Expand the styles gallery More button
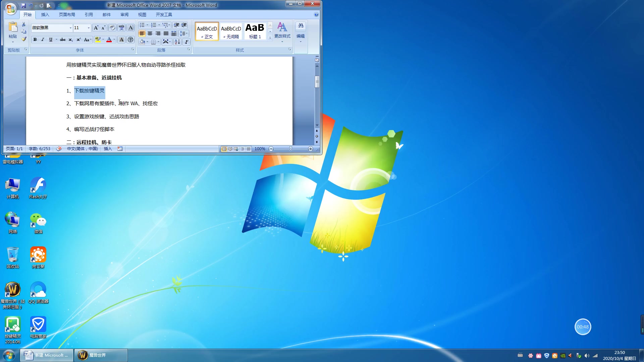644x362 pixels. click(270, 38)
